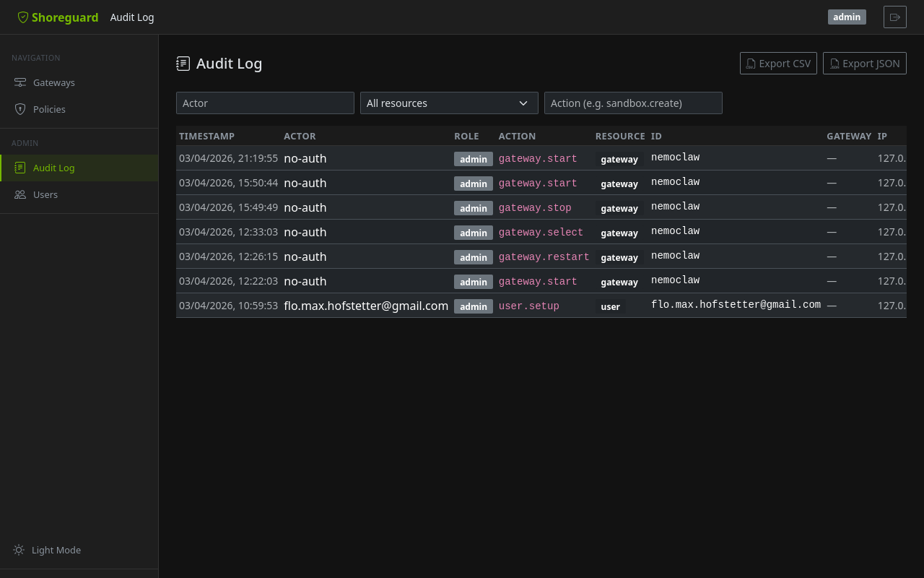This screenshot has width=924, height=578.
Task: Click the chevron on the resources filter
Action: pyautogui.click(x=523, y=103)
